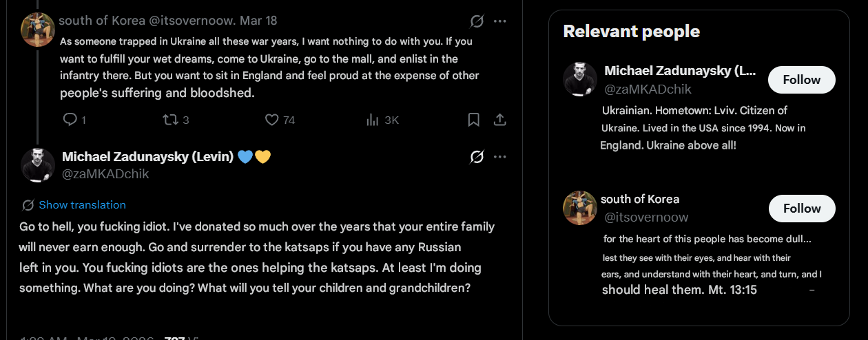Click Grok icon on Michael Zadunaysky's post
Viewport: 868px width, 340px height.
click(x=476, y=158)
